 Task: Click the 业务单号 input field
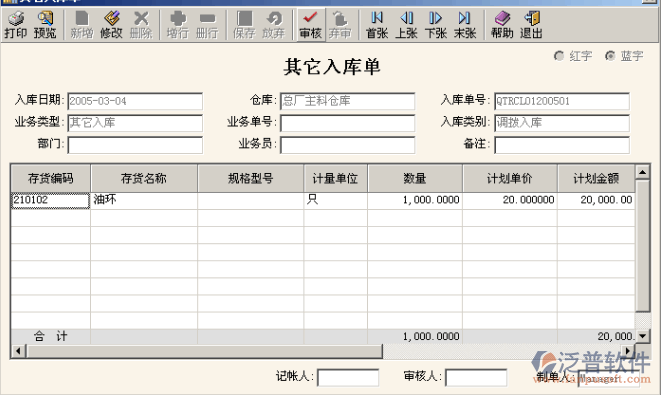tap(347, 123)
